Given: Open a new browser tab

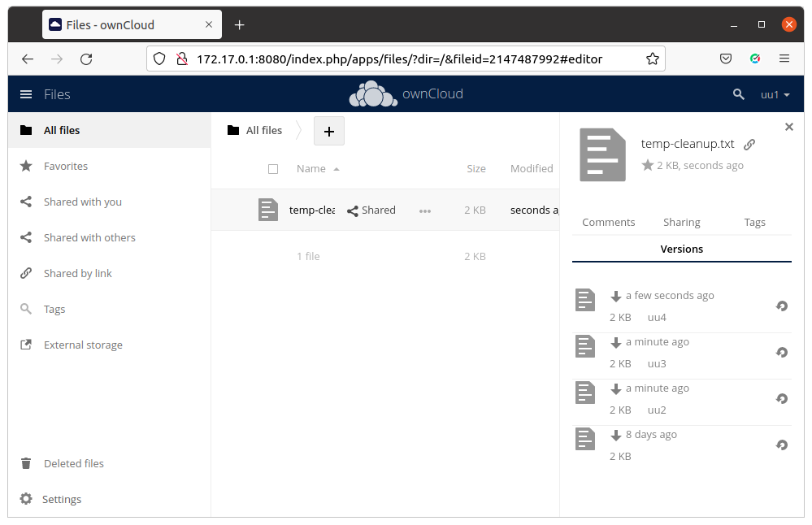Looking at the screenshot, I should click(239, 25).
